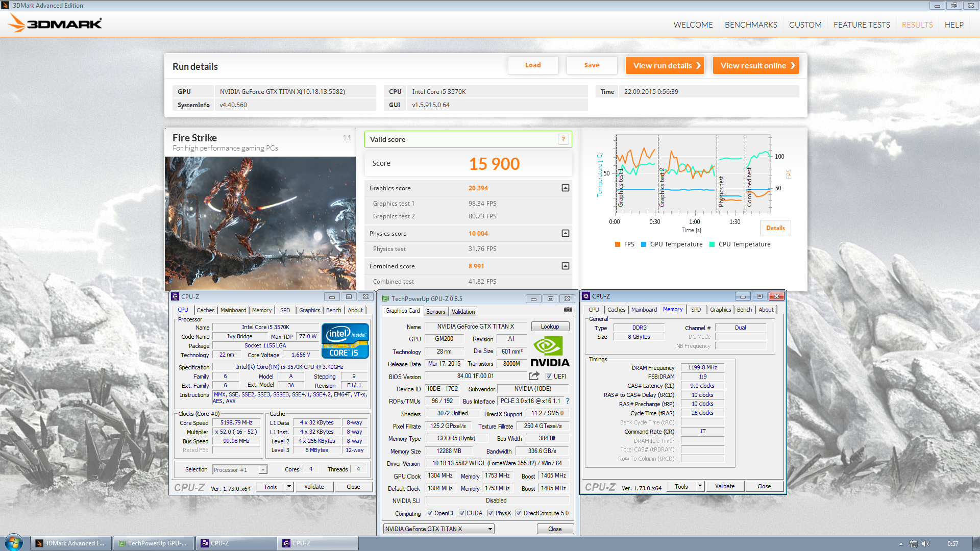Collapse the Graphics score section
Image resolution: width=980 pixels, height=551 pixels.
tap(566, 188)
